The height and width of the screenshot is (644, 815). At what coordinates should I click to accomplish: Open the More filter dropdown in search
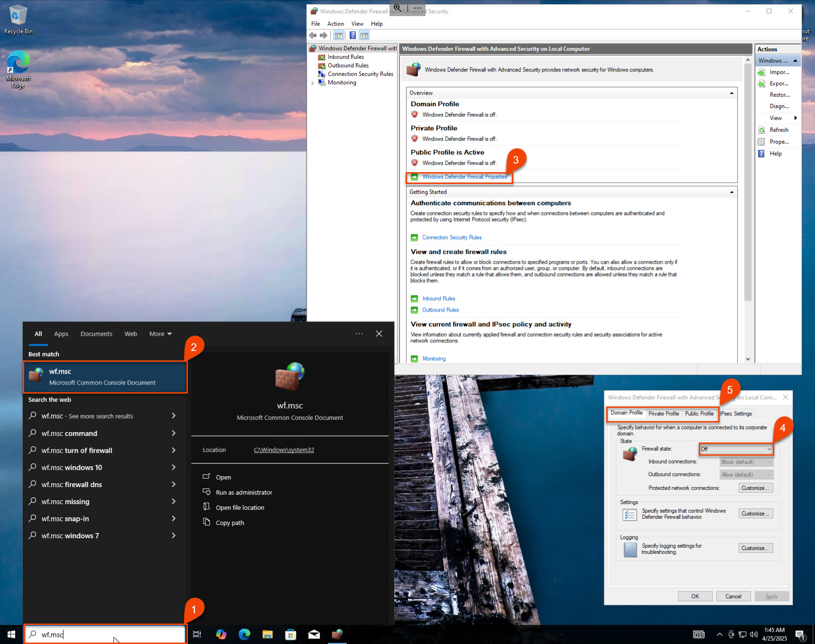(160, 334)
